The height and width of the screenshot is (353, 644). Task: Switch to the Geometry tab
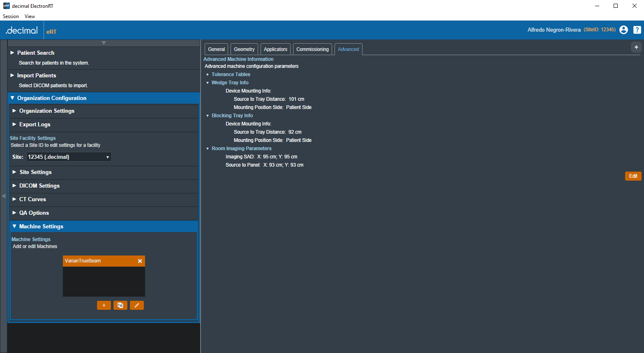[244, 49]
